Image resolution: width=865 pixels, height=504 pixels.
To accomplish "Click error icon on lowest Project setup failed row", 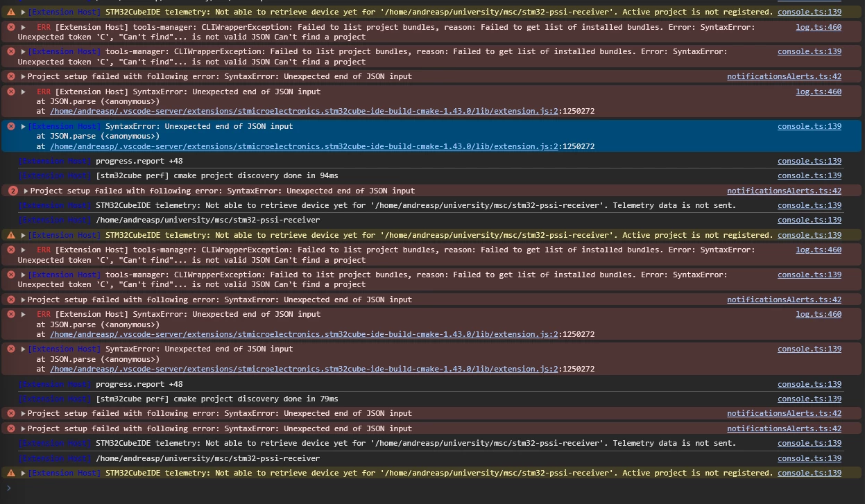I will coord(10,428).
